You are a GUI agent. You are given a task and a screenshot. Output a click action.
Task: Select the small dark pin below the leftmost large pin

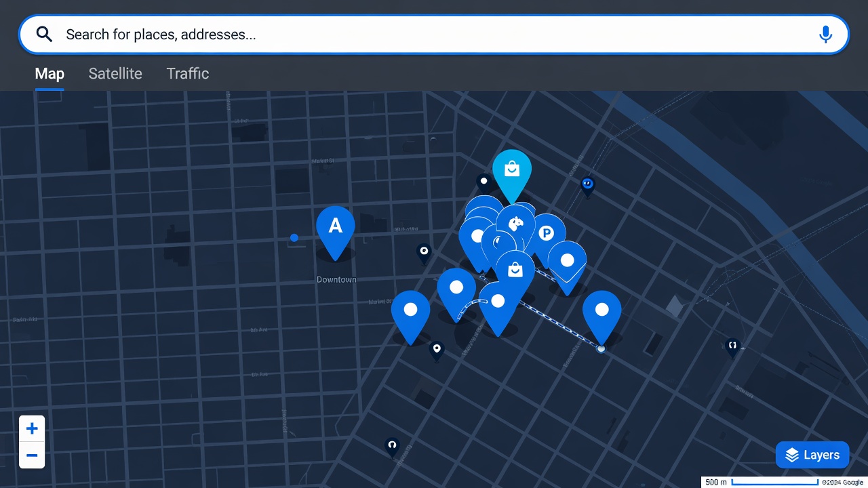pyautogui.click(x=437, y=350)
